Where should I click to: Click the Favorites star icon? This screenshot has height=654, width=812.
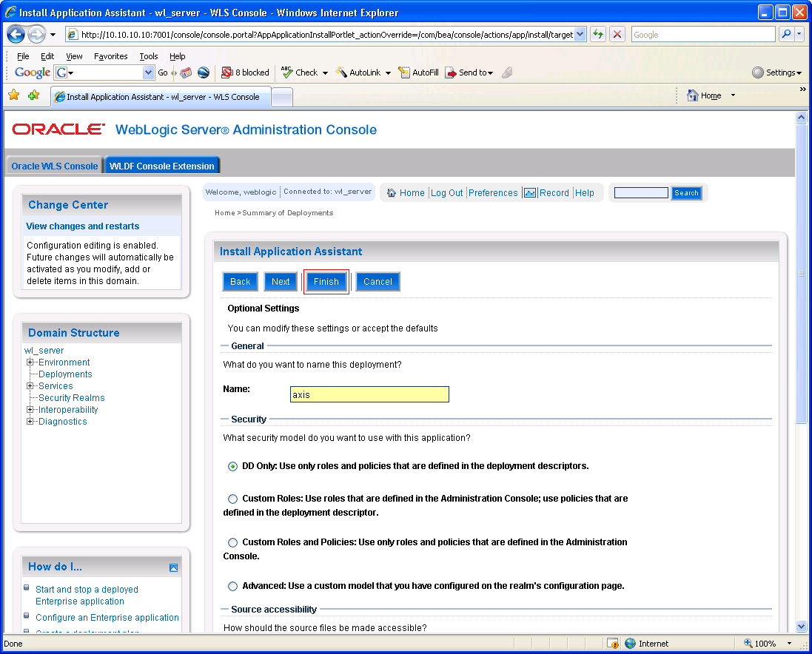[14, 95]
